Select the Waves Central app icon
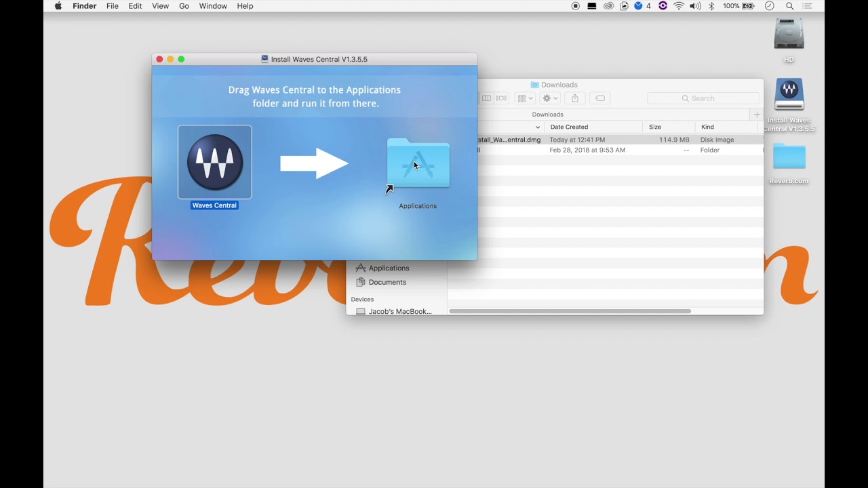 tap(214, 163)
